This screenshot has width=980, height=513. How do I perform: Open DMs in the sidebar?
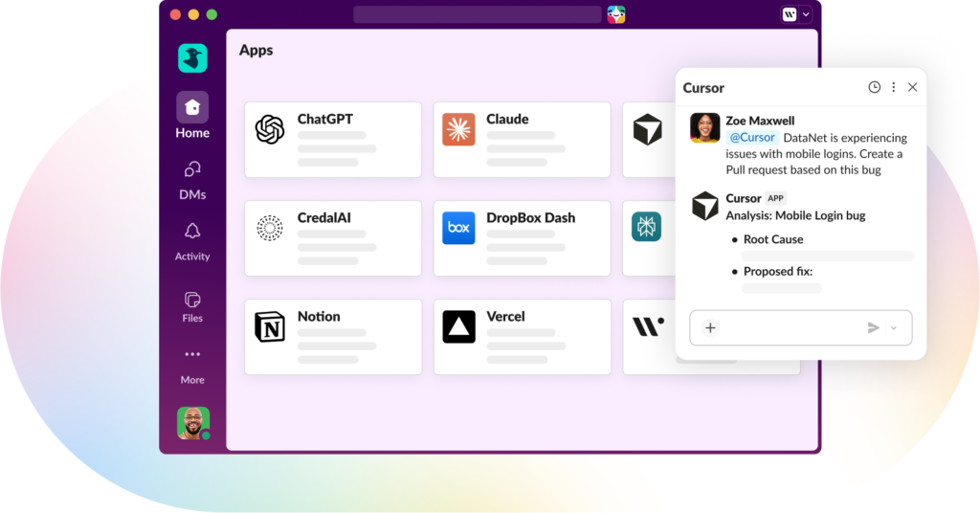192,181
